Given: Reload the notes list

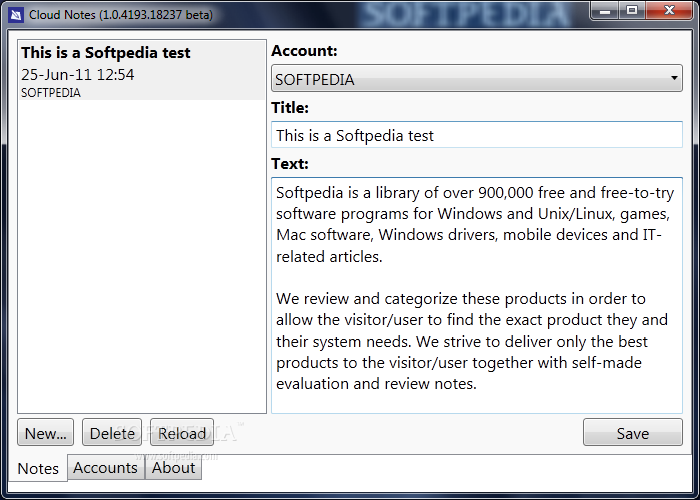Looking at the screenshot, I should tap(182, 432).
